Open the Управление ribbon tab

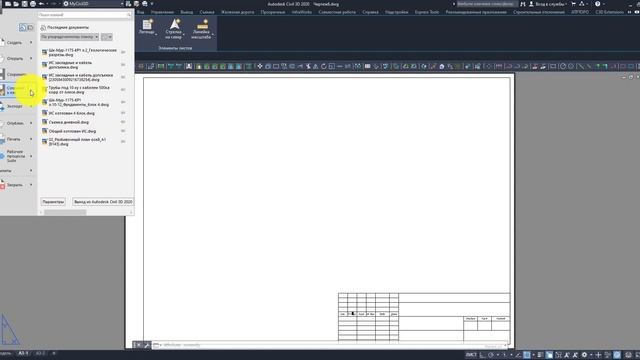coord(162,12)
